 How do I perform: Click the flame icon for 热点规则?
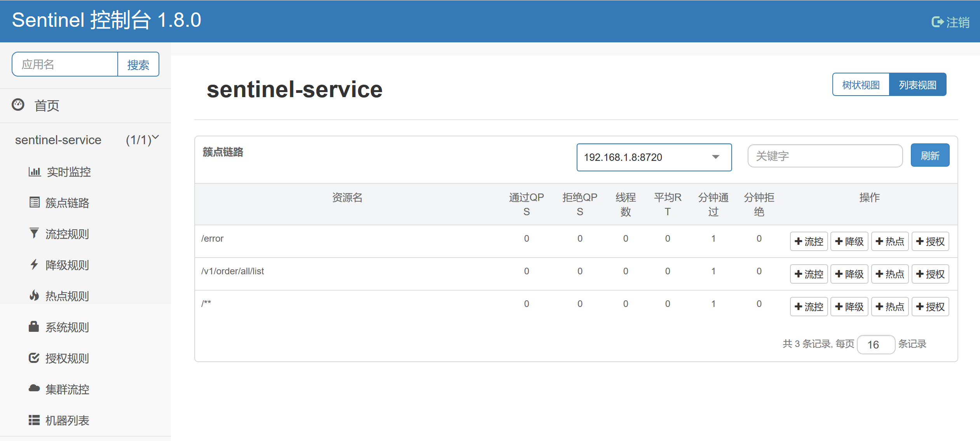(34, 296)
